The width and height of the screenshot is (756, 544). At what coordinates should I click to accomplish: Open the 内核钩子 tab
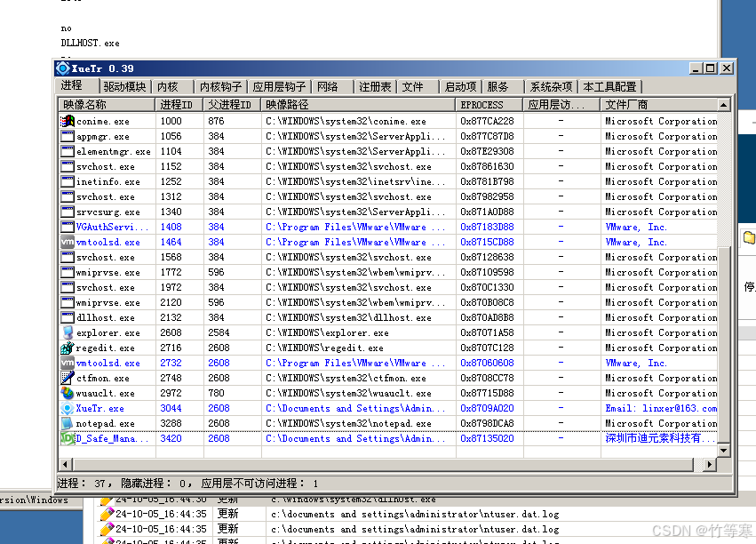[220, 87]
